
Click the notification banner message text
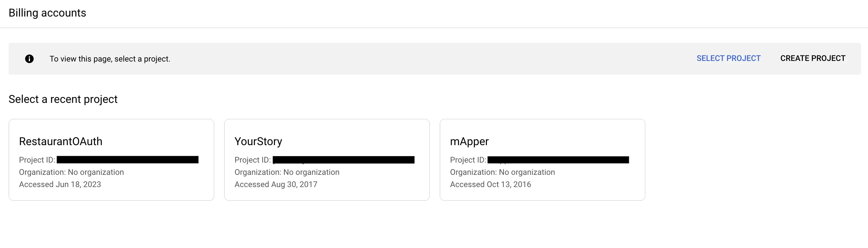tap(110, 58)
